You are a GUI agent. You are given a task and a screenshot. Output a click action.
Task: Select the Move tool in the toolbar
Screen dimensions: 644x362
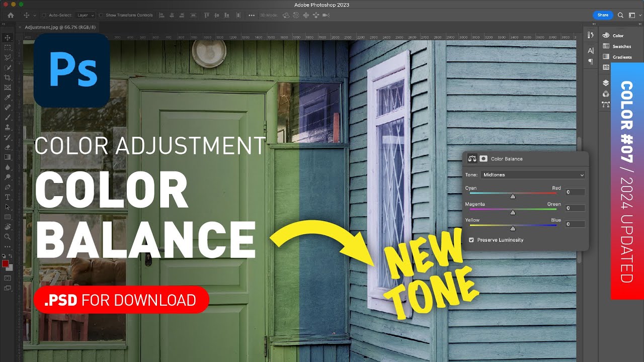click(x=8, y=38)
